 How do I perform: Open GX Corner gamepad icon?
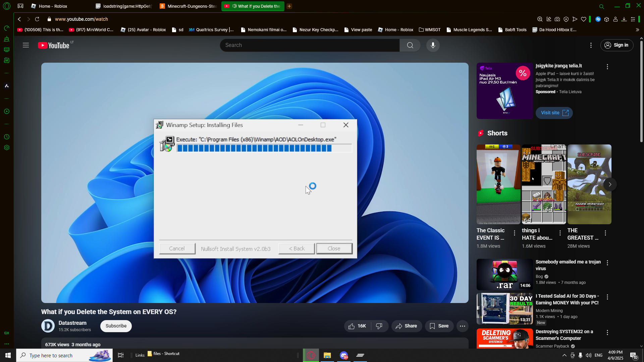pos(20,6)
